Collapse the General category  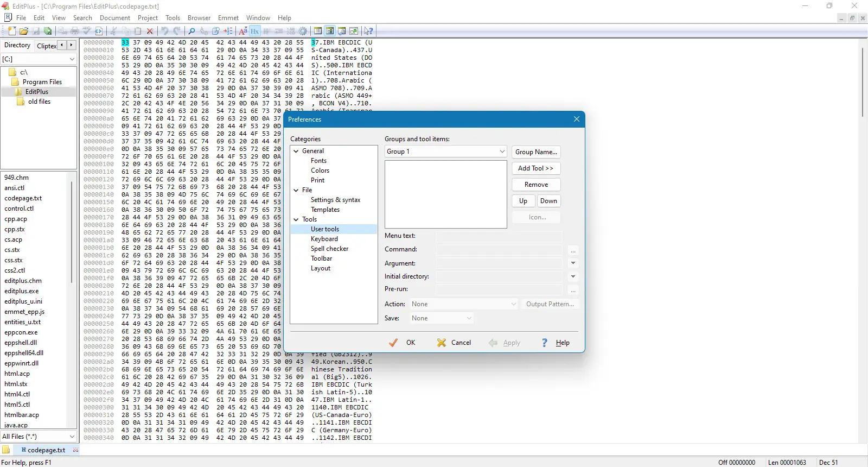[x=296, y=151]
